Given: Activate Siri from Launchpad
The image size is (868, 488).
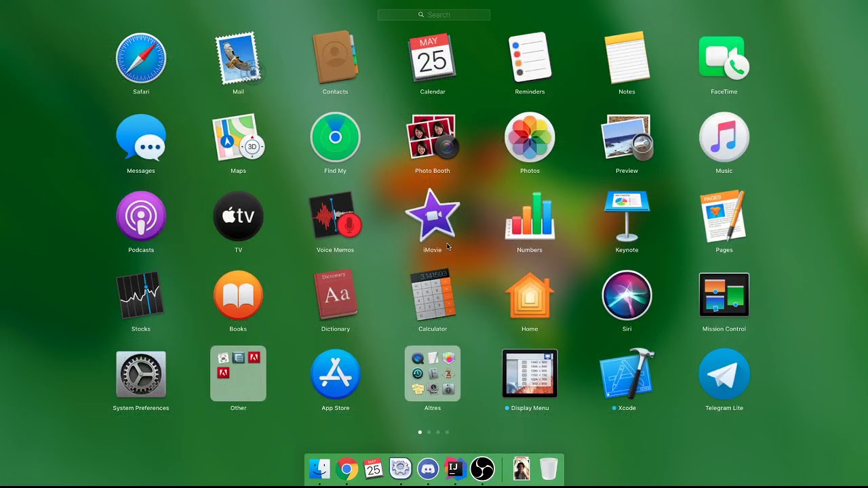Looking at the screenshot, I should tap(627, 296).
